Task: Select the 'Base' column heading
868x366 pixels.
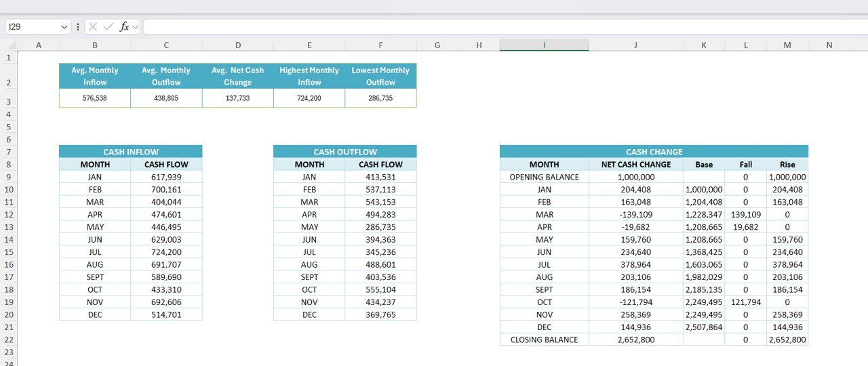Action: 704,164
